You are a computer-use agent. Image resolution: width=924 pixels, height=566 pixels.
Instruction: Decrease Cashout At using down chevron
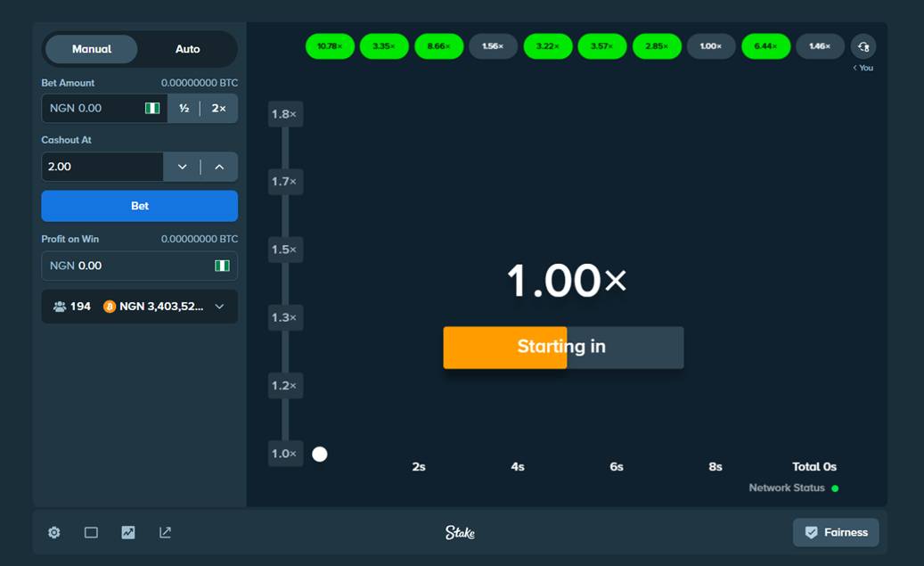(x=182, y=167)
